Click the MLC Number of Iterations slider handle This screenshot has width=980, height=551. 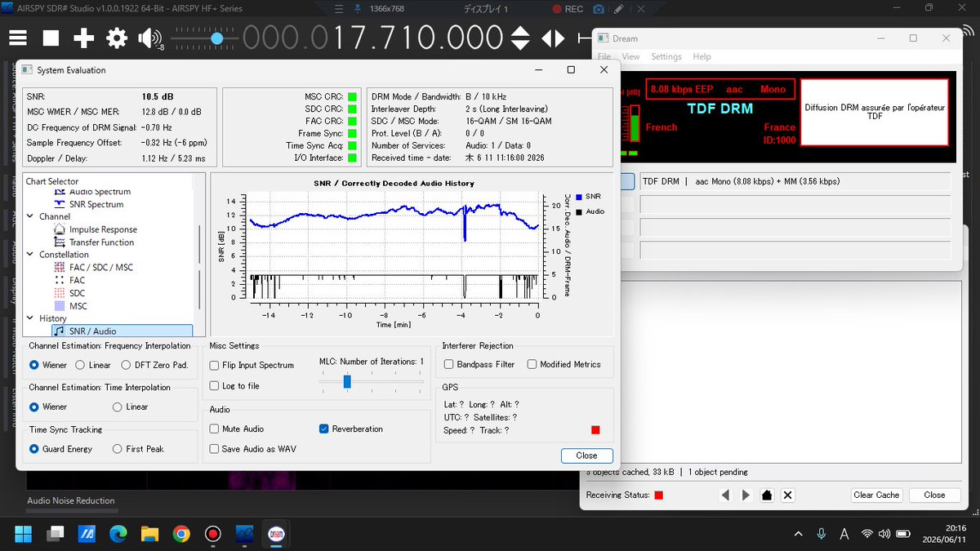(347, 381)
